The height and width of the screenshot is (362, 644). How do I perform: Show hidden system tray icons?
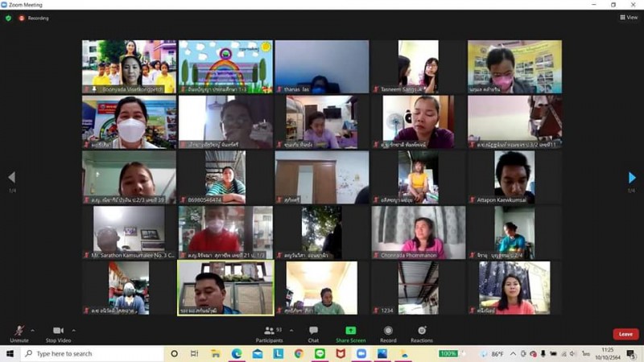tap(514, 354)
